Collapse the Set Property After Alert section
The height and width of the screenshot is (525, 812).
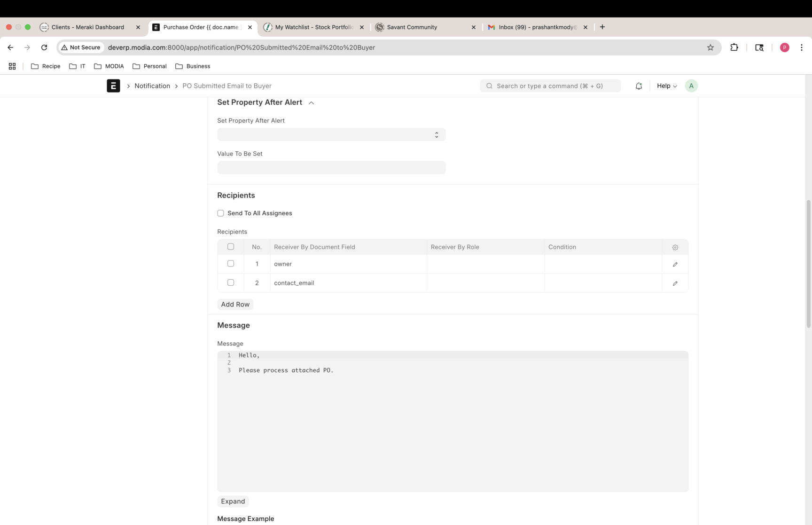(x=311, y=102)
